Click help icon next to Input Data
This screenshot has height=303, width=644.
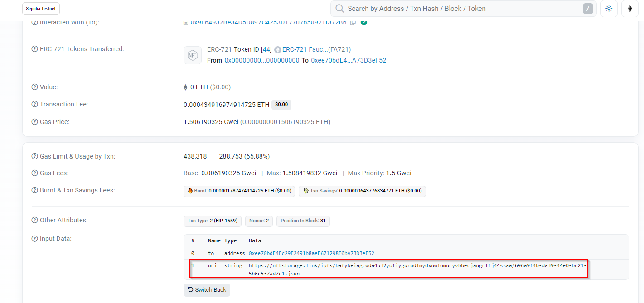coord(35,239)
